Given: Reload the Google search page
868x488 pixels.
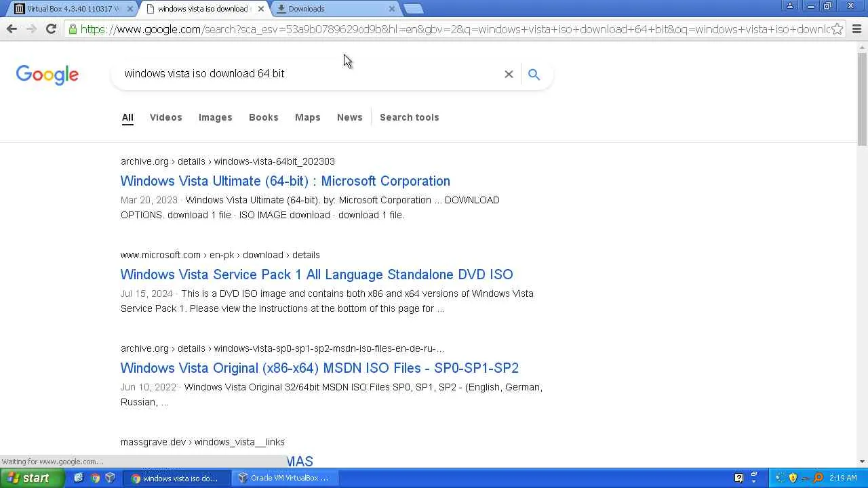Looking at the screenshot, I should pos(51,28).
